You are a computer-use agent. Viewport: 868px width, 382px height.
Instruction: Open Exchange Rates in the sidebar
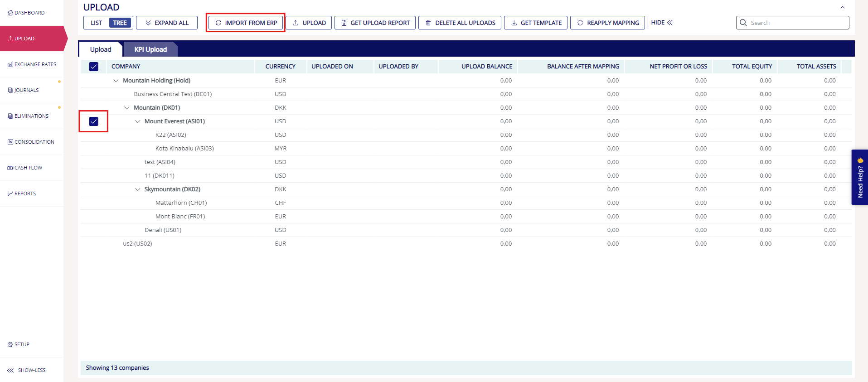coord(32,64)
